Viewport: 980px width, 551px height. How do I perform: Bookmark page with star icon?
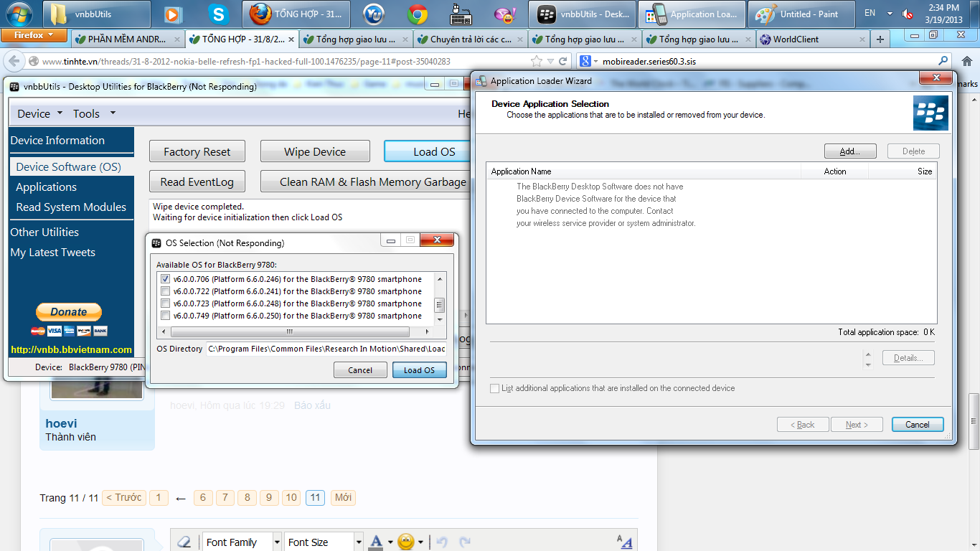pyautogui.click(x=536, y=62)
